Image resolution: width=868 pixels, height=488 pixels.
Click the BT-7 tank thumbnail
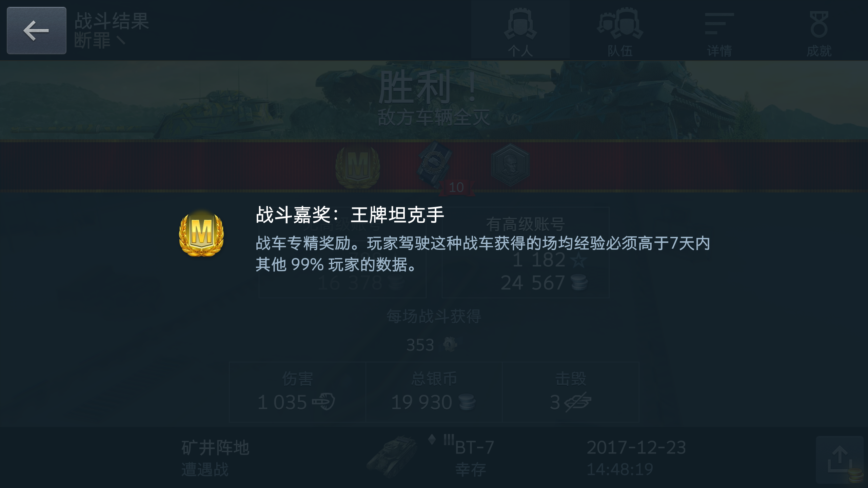[393, 456]
